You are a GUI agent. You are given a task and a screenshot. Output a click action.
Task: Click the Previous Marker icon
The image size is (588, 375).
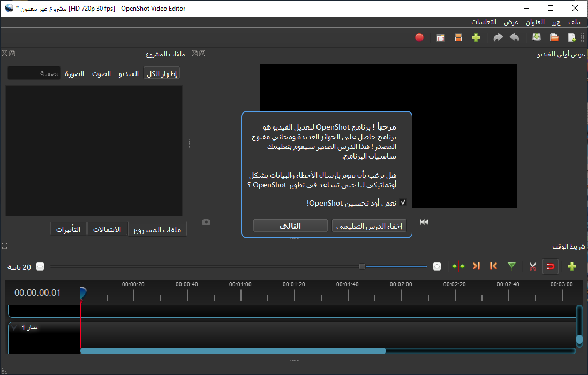(494, 266)
